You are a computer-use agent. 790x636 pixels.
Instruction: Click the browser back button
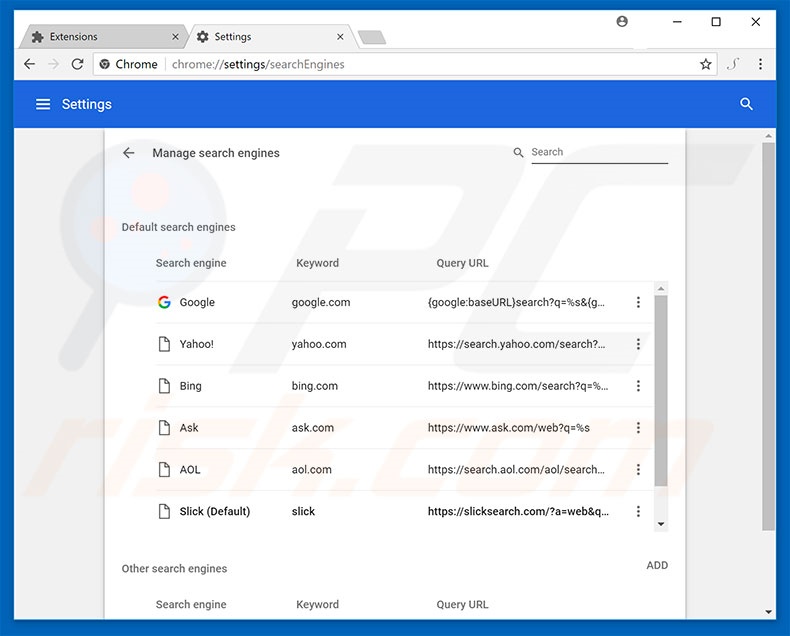(30, 64)
